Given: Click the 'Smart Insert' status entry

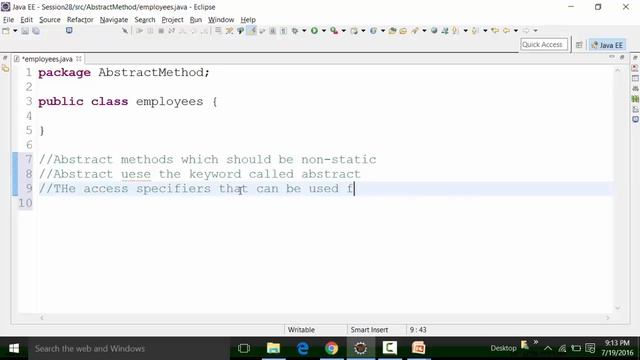Looking at the screenshot, I should [369, 330].
